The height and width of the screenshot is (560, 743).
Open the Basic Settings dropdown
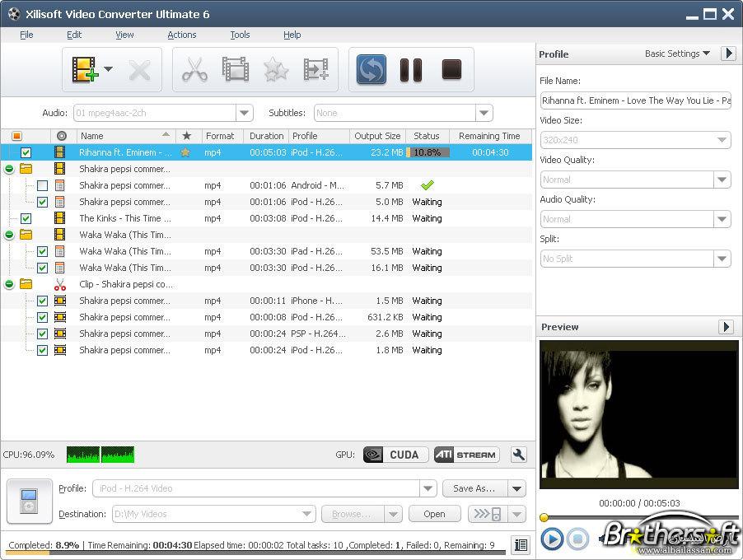pos(677,54)
